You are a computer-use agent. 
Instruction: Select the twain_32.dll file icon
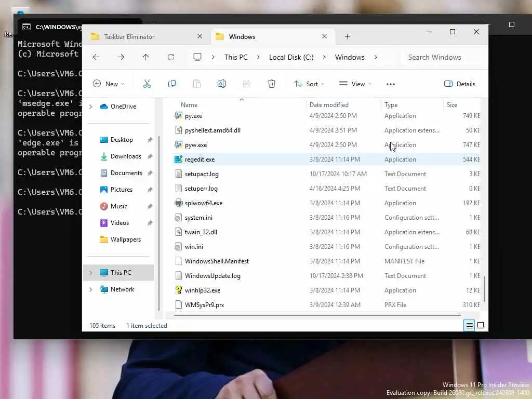[179, 232]
